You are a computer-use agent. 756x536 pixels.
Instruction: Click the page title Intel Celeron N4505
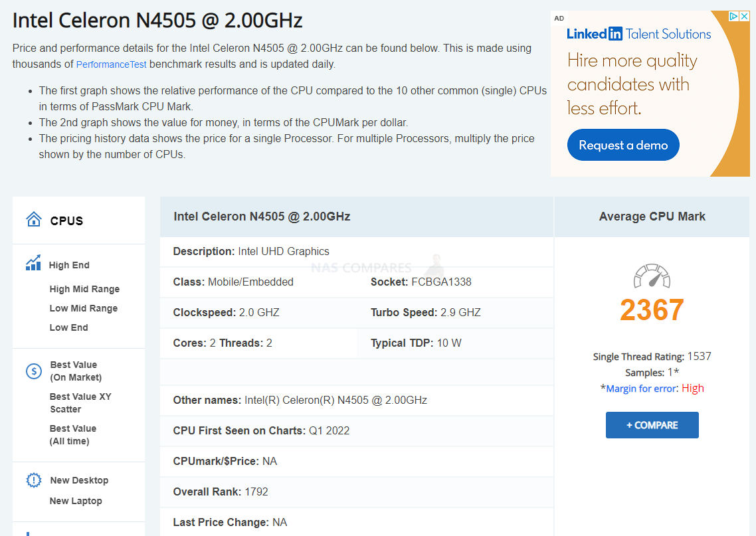[x=157, y=21]
